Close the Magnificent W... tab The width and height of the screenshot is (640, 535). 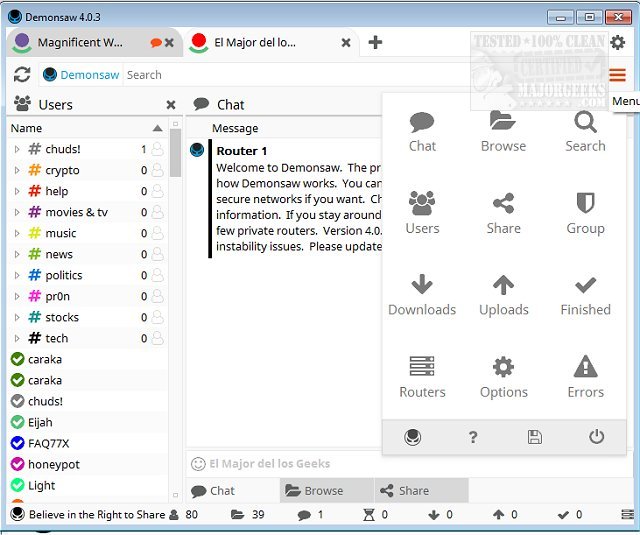pos(169,42)
